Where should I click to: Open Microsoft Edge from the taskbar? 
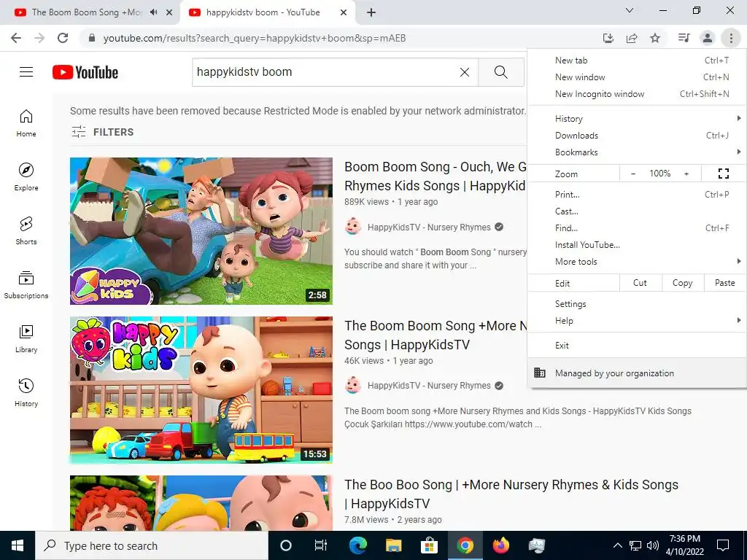click(357, 545)
